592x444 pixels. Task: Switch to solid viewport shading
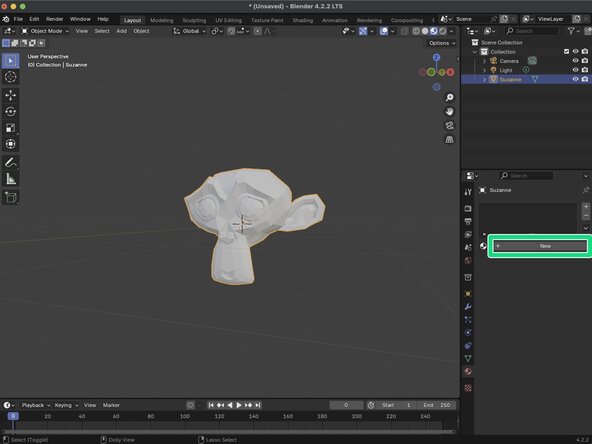(425, 31)
